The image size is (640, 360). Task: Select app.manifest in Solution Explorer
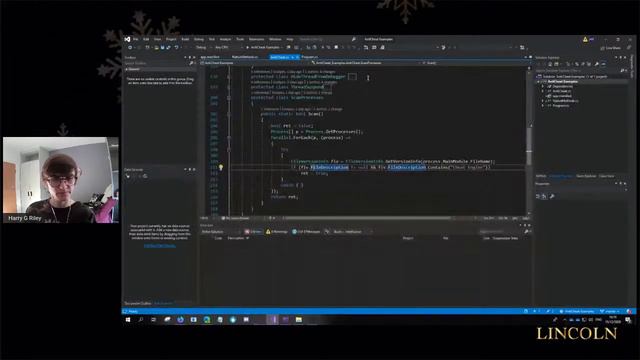click(x=562, y=96)
